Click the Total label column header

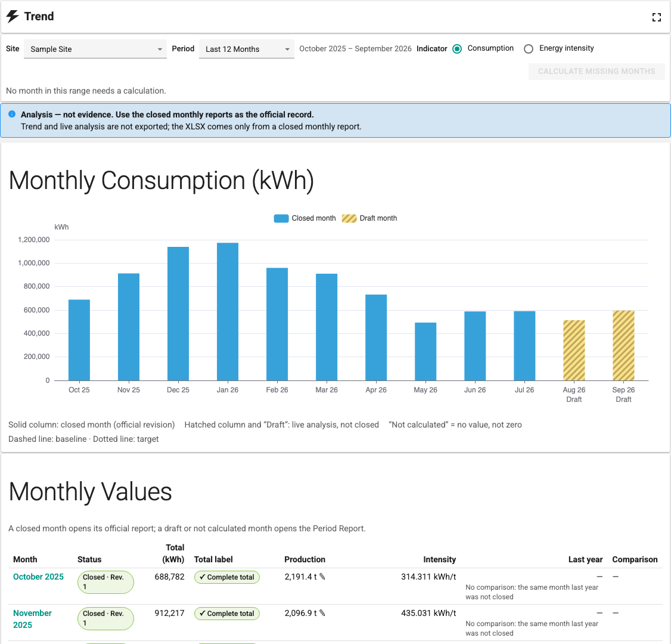(x=213, y=559)
